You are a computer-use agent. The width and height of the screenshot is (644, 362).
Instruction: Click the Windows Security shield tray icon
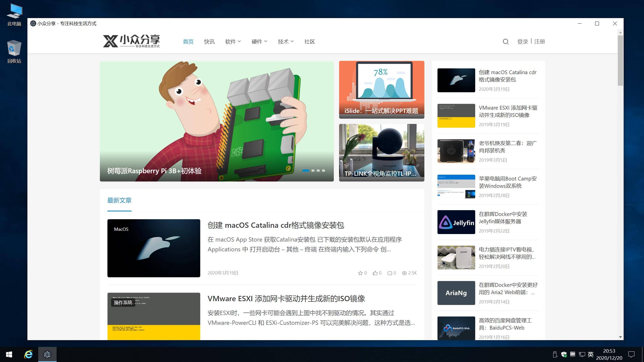click(x=564, y=354)
